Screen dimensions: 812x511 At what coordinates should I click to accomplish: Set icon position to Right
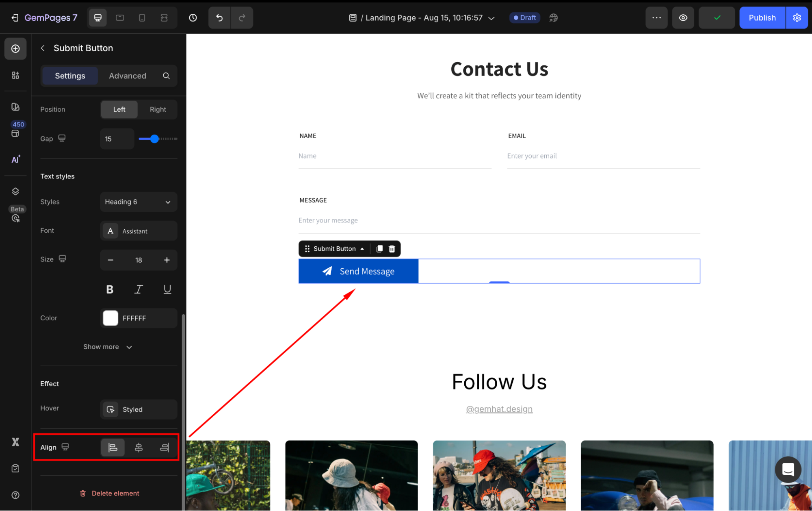tap(158, 109)
